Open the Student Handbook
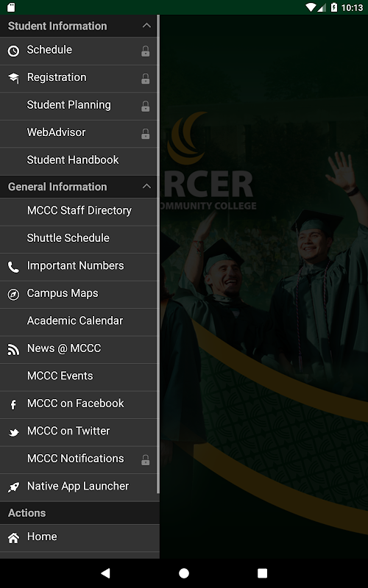 (78, 161)
